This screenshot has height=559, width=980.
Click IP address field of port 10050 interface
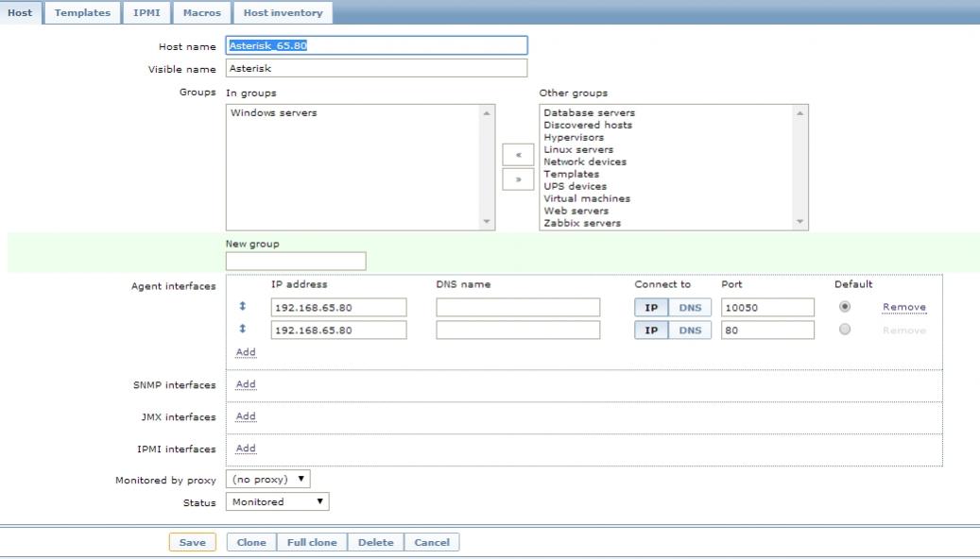[338, 307]
